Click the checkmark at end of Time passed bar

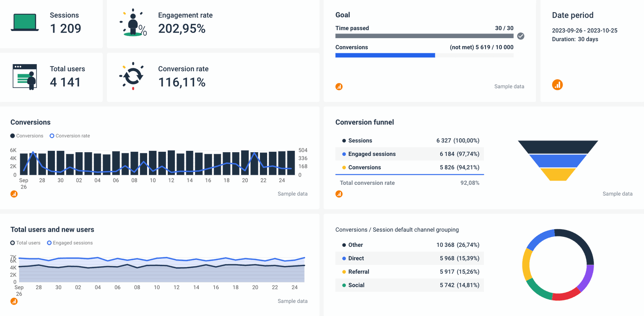[x=521, y=36]
